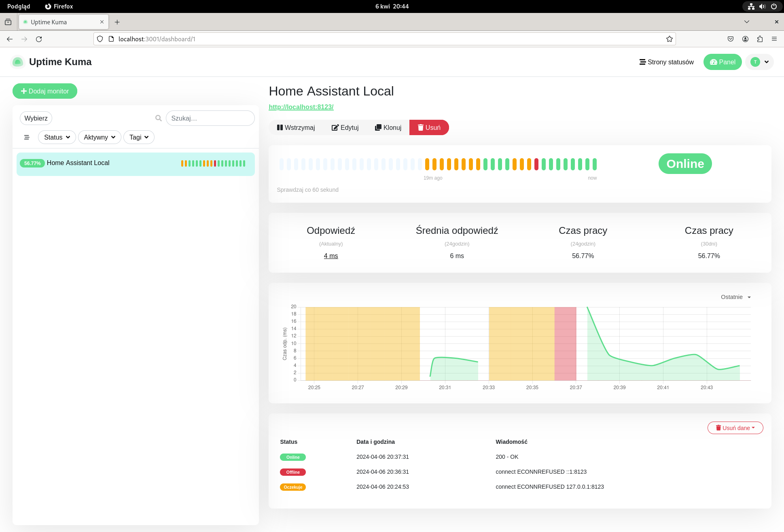This screenshot has height=532, width=784.
Task: Go forward to the next page
Action: click(24, 39)
